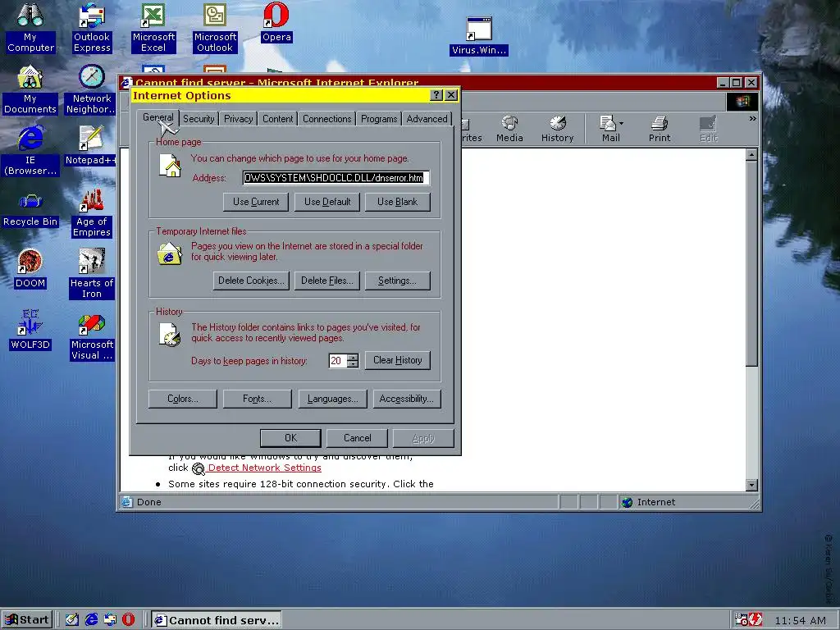Decrease days to keep history
This screenshot has width=840, height=630.
pos(353,364)
